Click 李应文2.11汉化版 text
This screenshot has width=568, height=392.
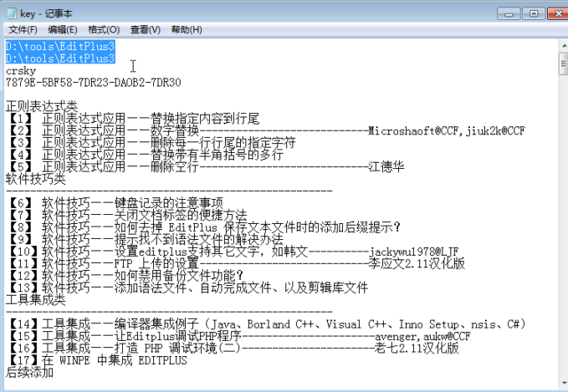417,263
